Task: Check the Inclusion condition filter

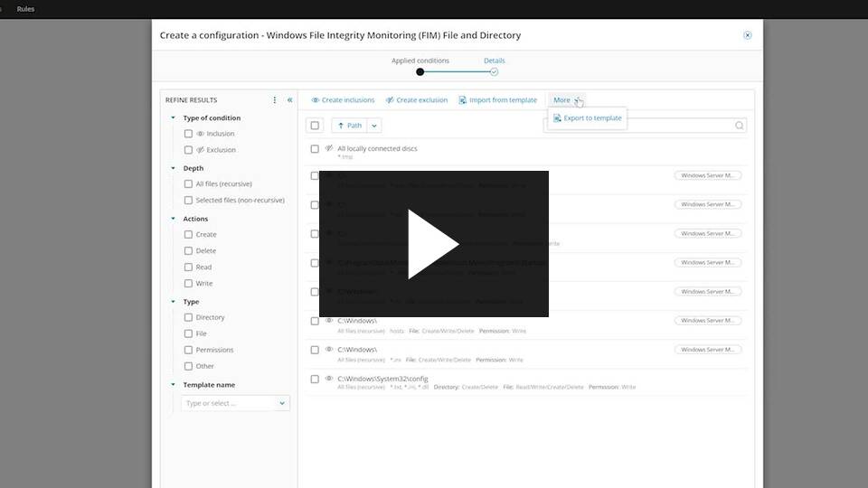Action: (188, 134)
